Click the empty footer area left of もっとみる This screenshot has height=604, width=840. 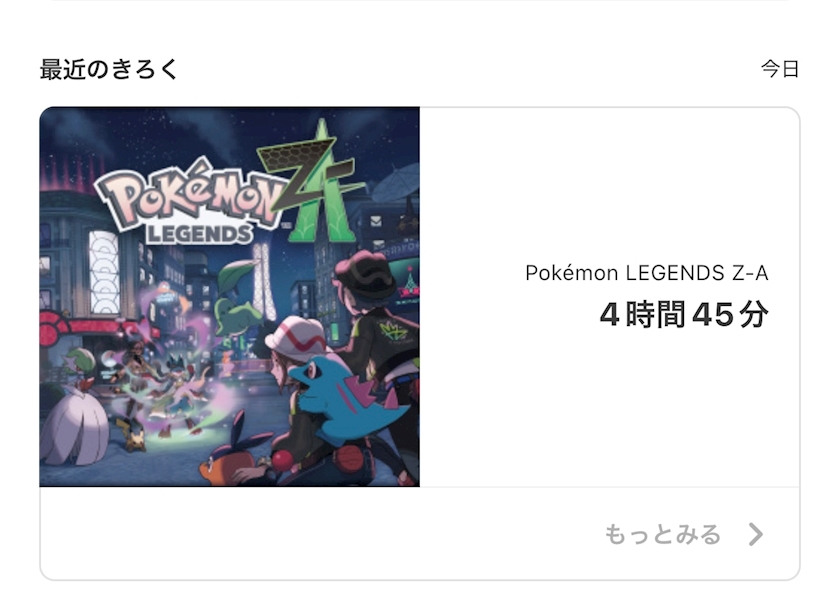pos(321,534)
